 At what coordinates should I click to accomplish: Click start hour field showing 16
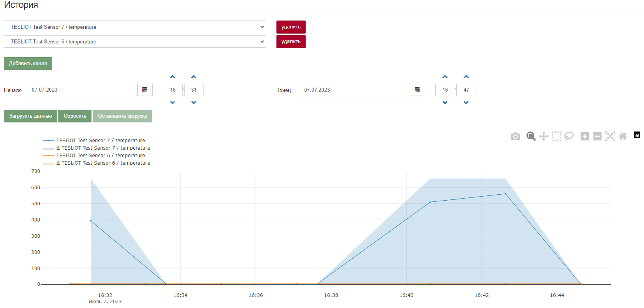(173, 90)
